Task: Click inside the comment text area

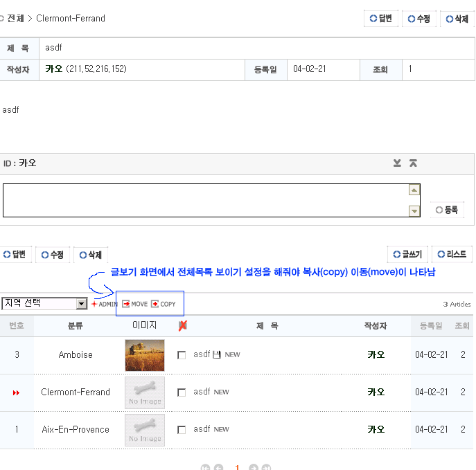Action: pos(206,200)
